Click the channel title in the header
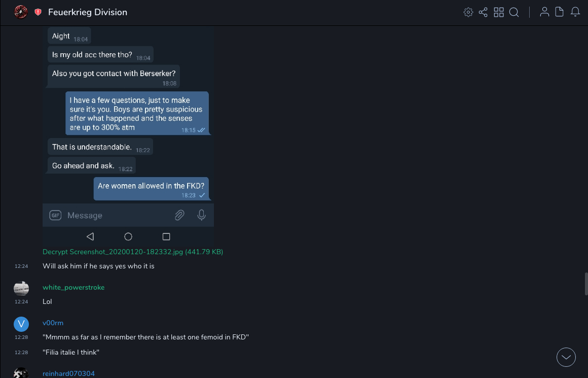Viewport: 588px width, 378px height. [x=88, y=12]
